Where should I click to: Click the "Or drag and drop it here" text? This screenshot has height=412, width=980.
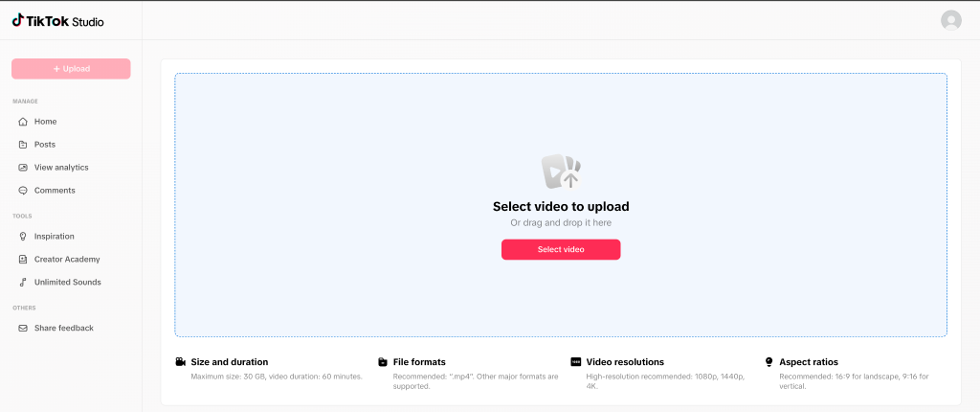coord(561,223)
